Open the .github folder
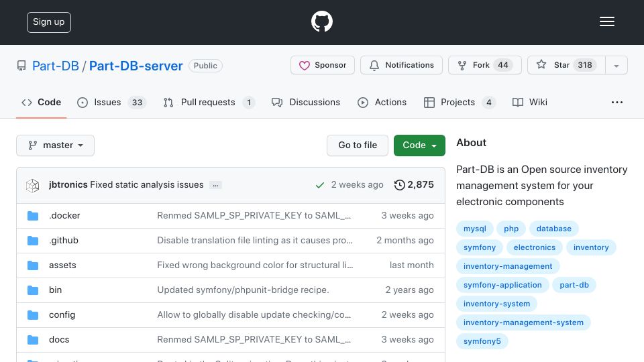Viewport: 644px width, 362px height. pyautogui.click(x=64, y=240)
